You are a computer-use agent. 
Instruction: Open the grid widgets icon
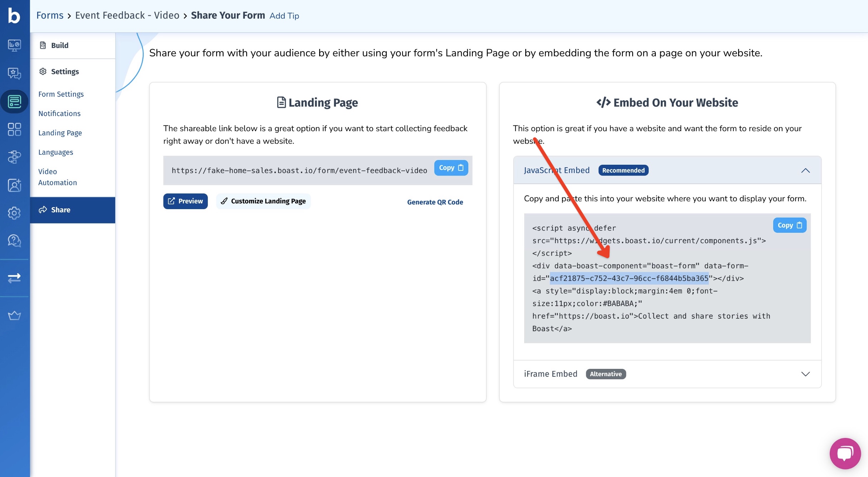(14, 129)
